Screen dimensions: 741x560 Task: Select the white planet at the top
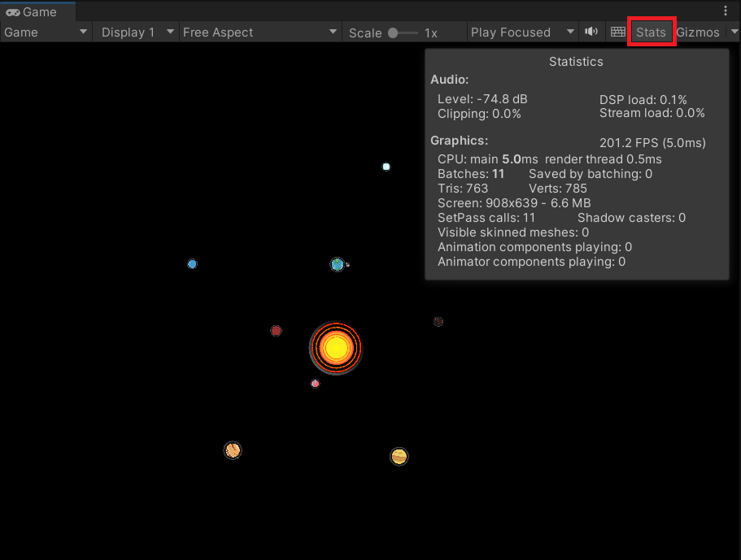pos(386,167)
